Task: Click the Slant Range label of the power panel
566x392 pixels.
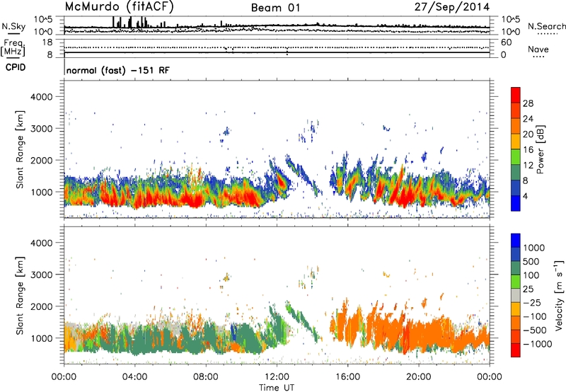Action: tap(20, 149)
